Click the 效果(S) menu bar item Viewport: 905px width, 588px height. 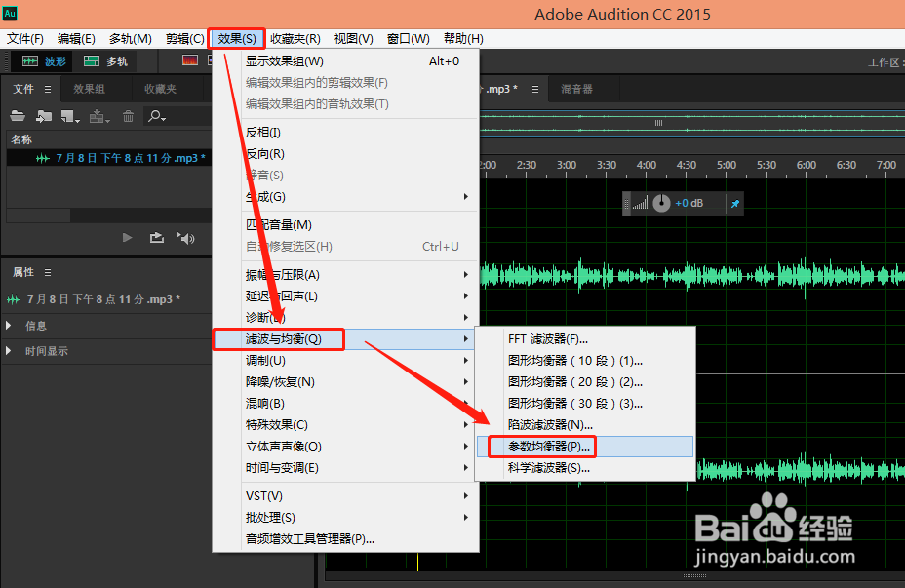tap(237, 39)
